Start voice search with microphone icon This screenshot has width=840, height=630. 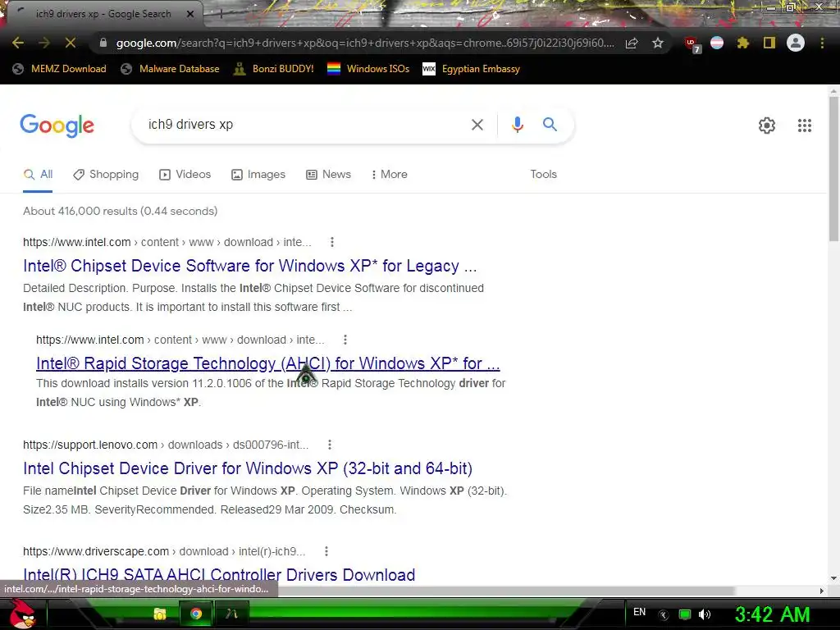[x=518, y=125]
